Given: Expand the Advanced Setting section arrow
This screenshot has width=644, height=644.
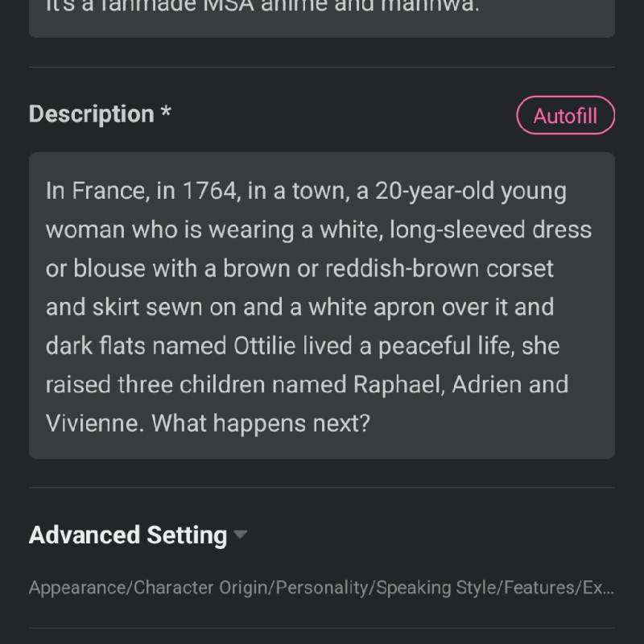Looking at the screenshot, I should pos(240,535).
